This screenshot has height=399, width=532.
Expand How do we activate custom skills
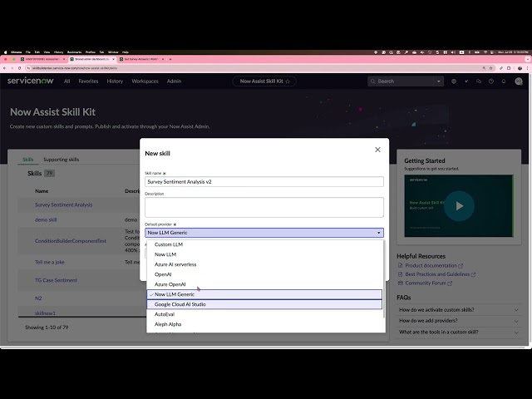[x=459, y=309]
